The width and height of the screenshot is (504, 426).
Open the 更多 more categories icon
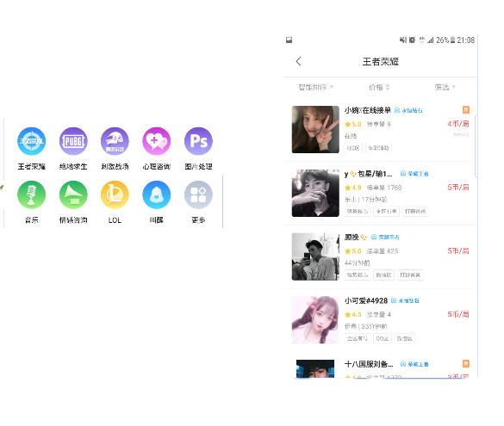point(198,194)
